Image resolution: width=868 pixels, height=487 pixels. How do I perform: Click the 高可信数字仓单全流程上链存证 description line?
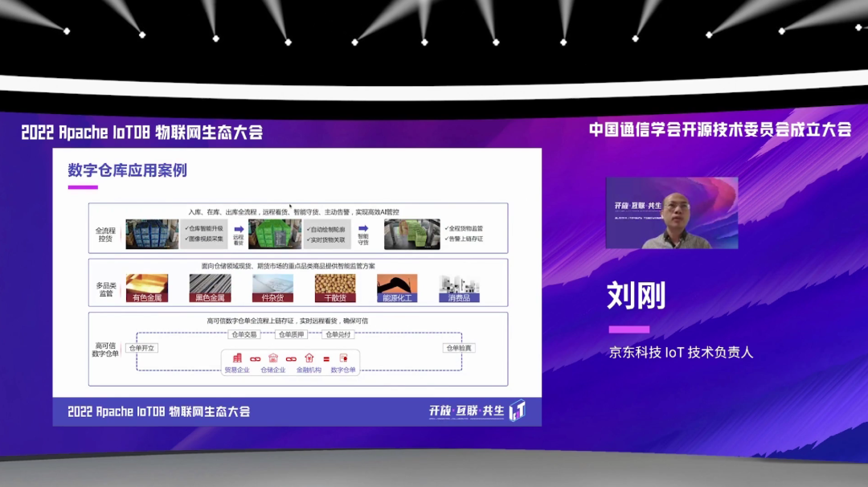pyautogui.click(x=287, y=321)
